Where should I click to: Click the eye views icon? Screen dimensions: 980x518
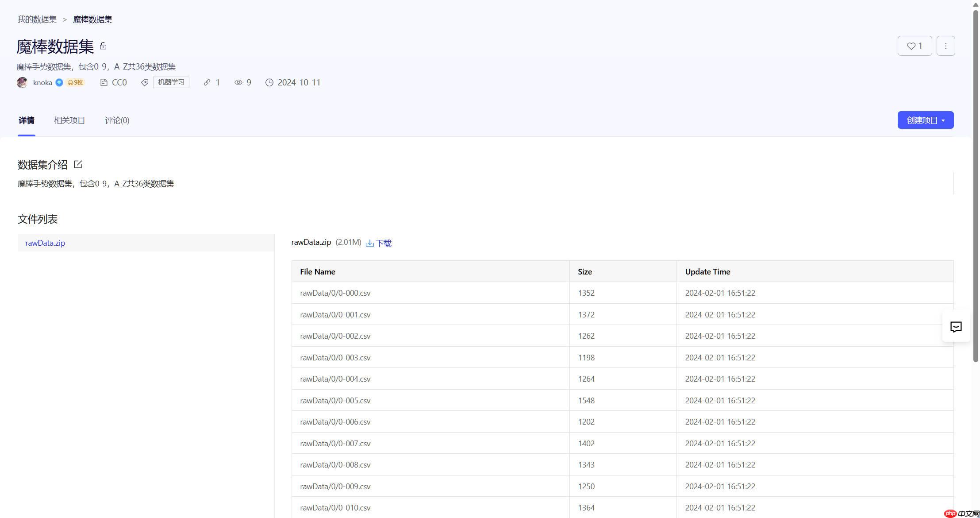click(x=238, y=83)
